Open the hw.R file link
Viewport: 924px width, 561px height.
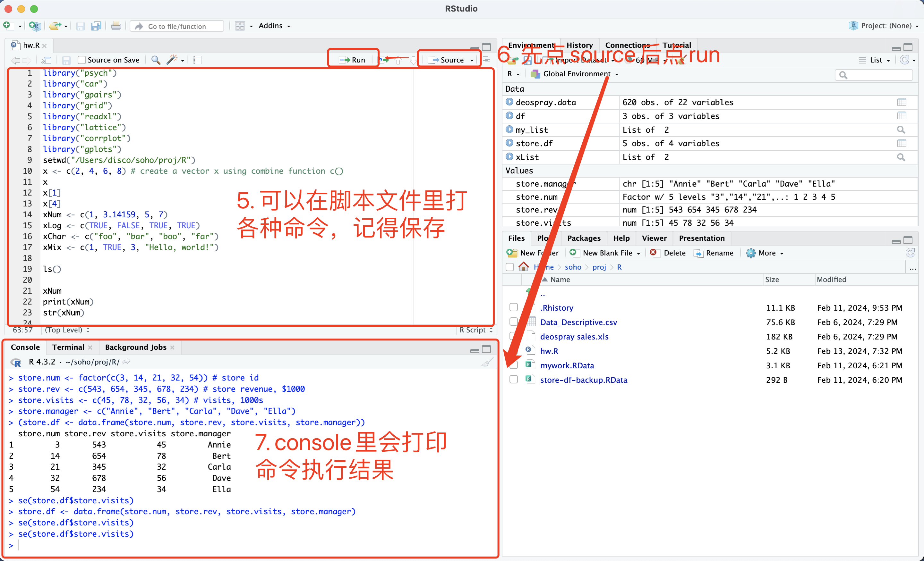pos(549,351)
